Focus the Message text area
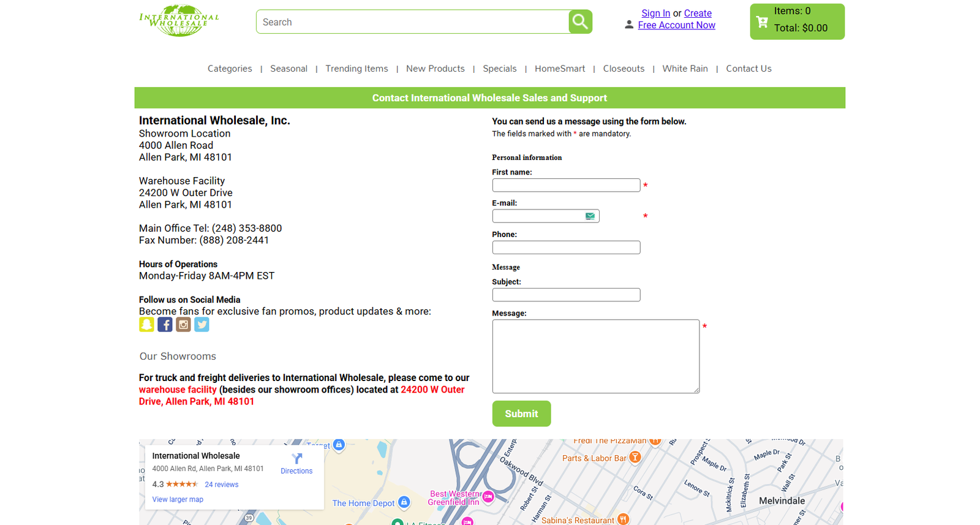This screenshot has height=525, width=980. [595, 356]
